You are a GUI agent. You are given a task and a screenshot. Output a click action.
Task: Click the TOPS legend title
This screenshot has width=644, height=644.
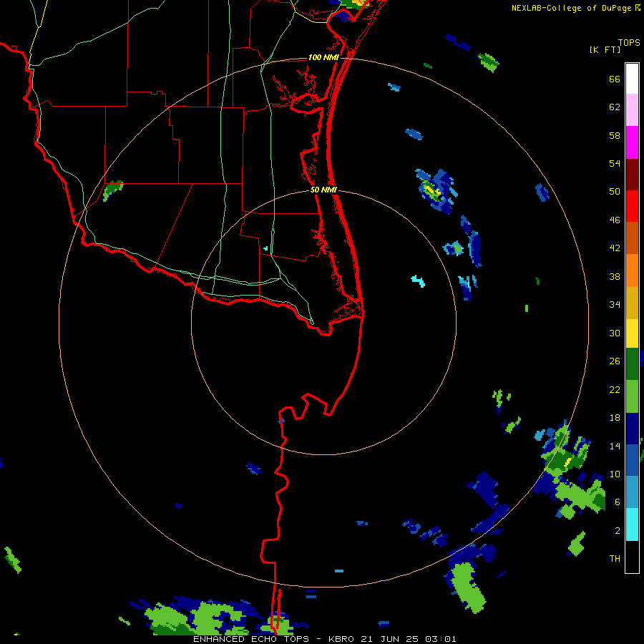[x=629, y=42]
